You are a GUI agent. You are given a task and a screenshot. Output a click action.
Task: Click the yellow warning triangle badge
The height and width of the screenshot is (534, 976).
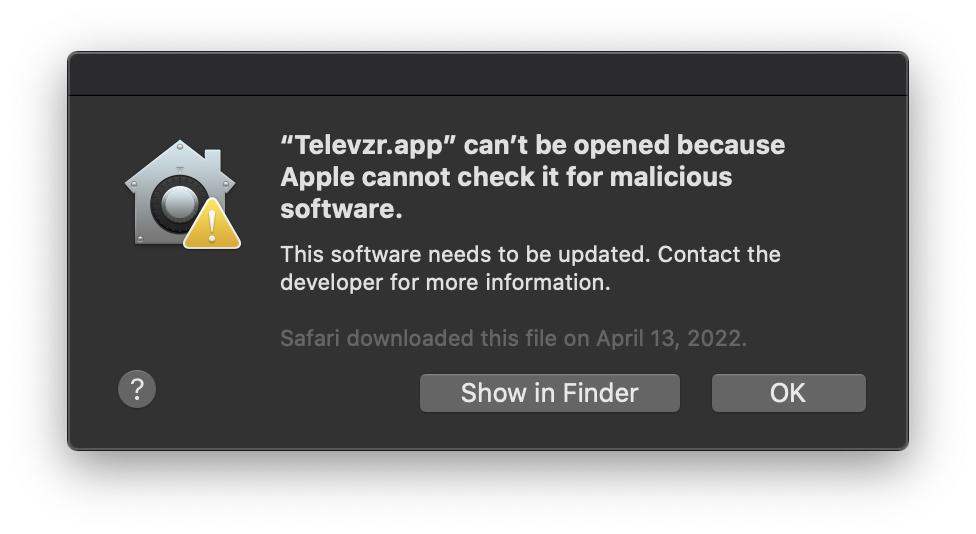coord(212,224)
